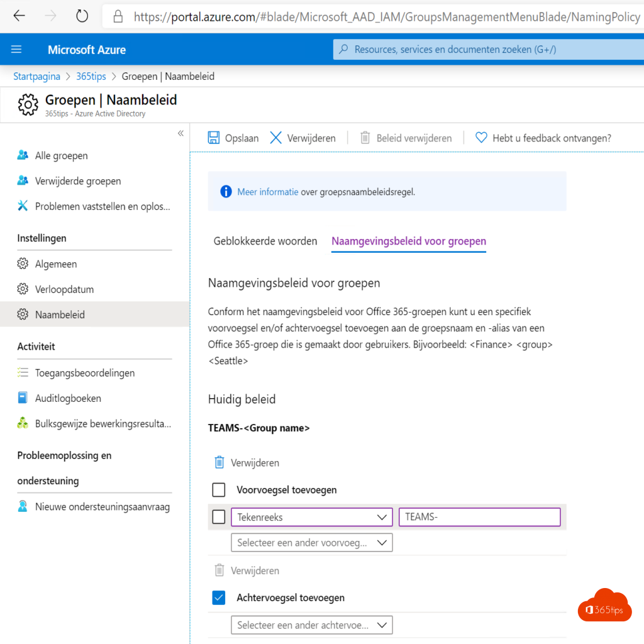
Task: Click the grey trash icon above Achtervoegsel
Action: 219,570
